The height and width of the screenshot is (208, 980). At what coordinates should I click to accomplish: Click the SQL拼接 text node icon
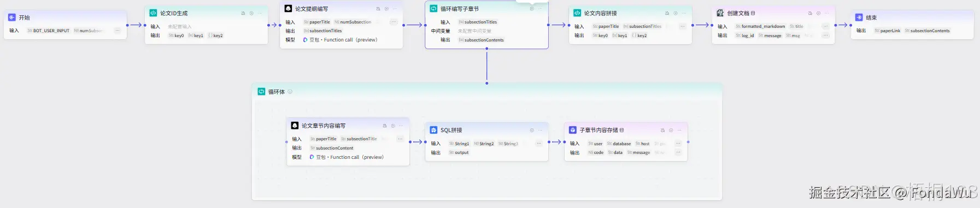click(433, 130)
